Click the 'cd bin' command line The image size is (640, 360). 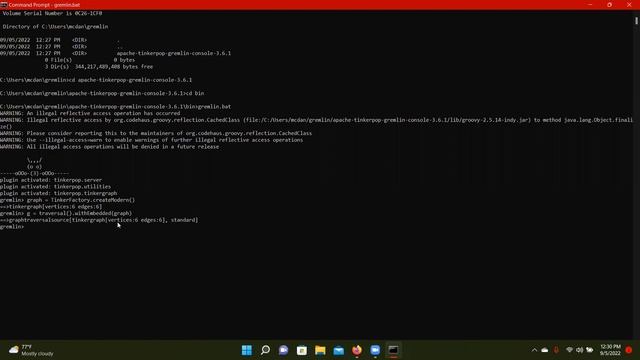[x=102, y=93]
